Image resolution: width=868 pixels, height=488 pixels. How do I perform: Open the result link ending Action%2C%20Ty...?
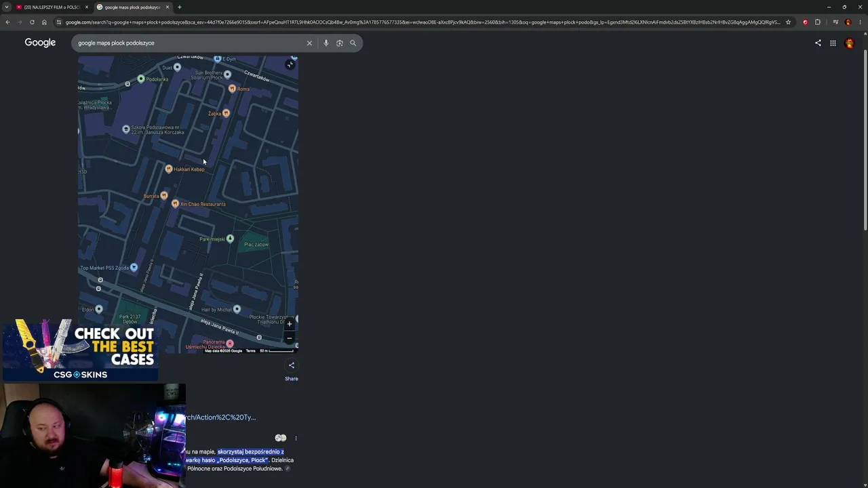221,418
